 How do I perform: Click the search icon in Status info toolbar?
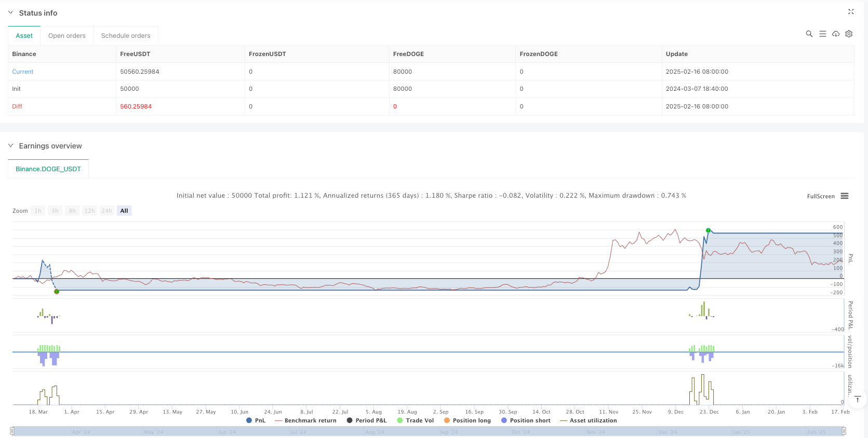coord(809,34)
